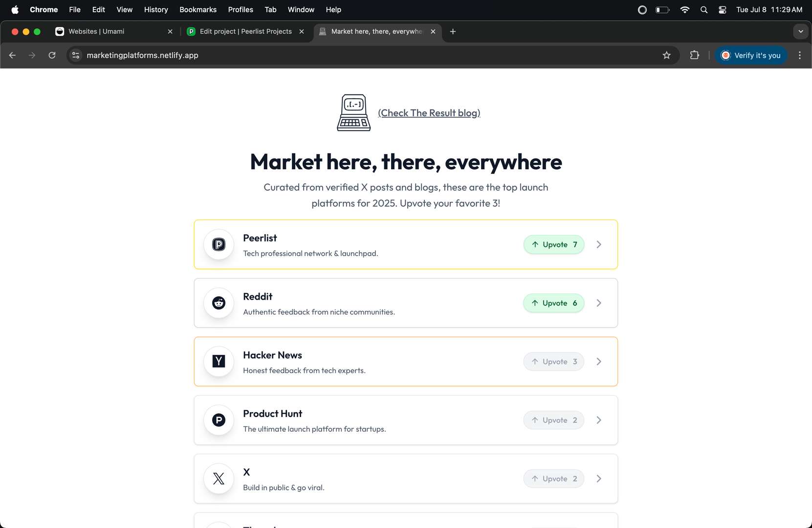Switch to the Websites | Umami tab
The width and height of the screenshot is (812, 528).
pyautogui.click(x=96, y=31)
